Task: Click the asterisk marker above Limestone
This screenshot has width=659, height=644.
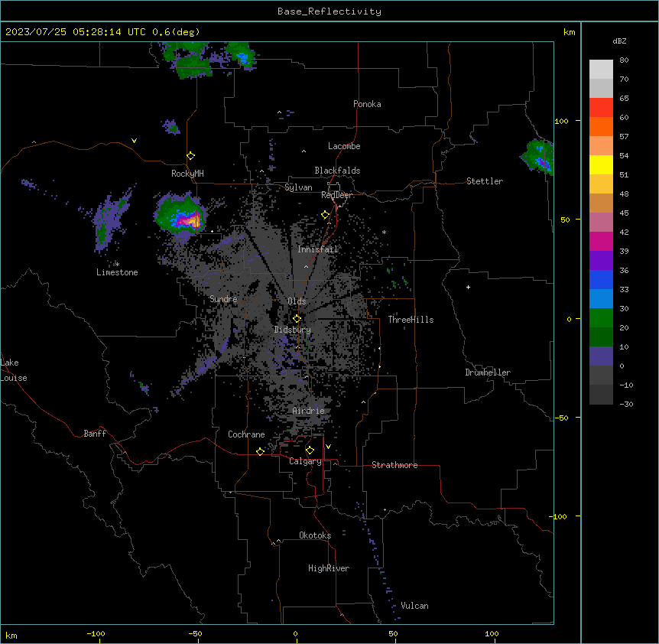Action: coord(117,264)
